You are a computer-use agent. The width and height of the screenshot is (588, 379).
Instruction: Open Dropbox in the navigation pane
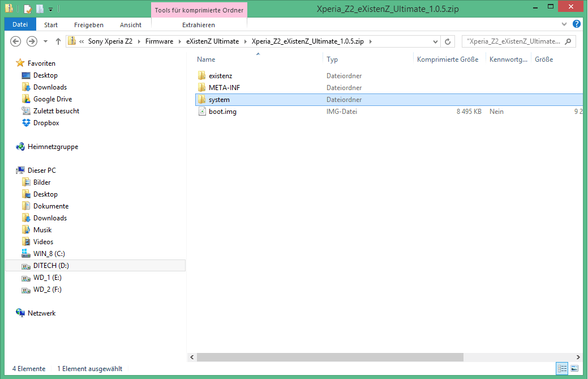pyautogui.click(x=46, y=123)
